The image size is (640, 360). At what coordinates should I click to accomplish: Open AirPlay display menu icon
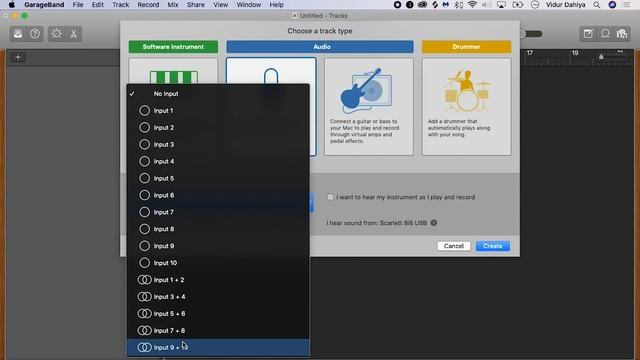coord(501,5)
